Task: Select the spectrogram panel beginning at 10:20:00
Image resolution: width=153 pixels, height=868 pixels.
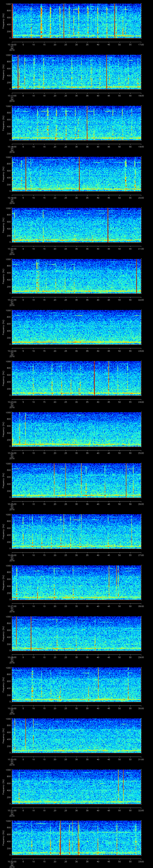Action: [x=76, y=225]
